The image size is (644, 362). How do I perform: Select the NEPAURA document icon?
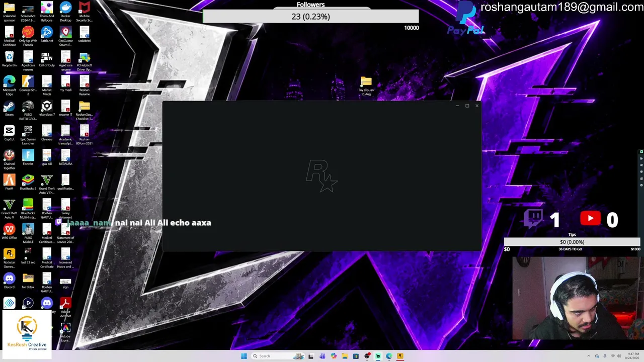65,156
